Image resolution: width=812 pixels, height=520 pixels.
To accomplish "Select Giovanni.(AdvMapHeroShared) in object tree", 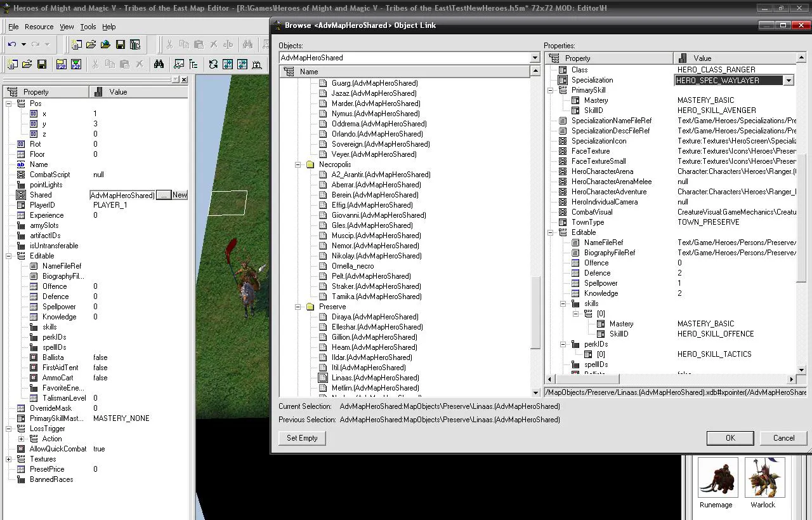I will pos(379,215).
